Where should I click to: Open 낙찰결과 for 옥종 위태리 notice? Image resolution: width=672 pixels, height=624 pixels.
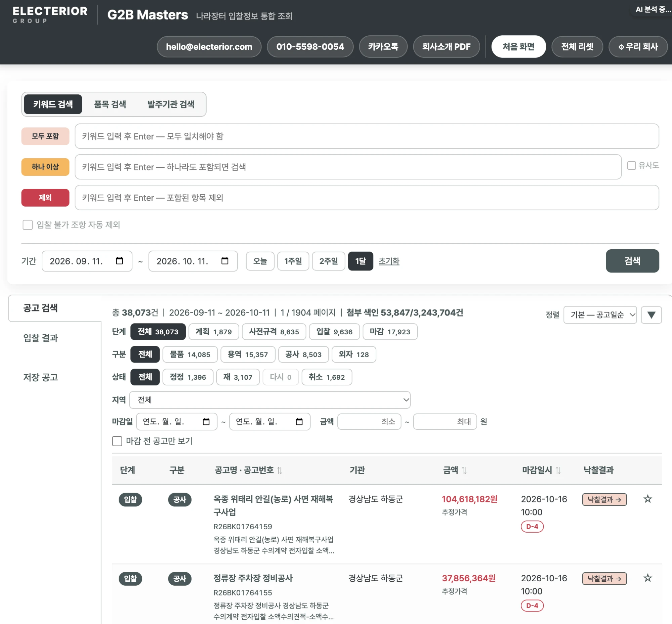(604, 499)
